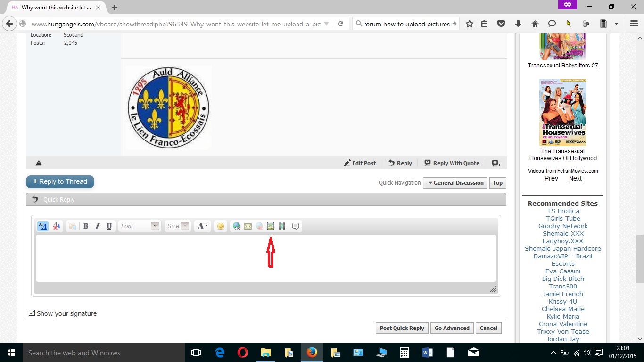644x362 pixels.
Task: Click the Windows search box in taskbar
Action: 104,353
